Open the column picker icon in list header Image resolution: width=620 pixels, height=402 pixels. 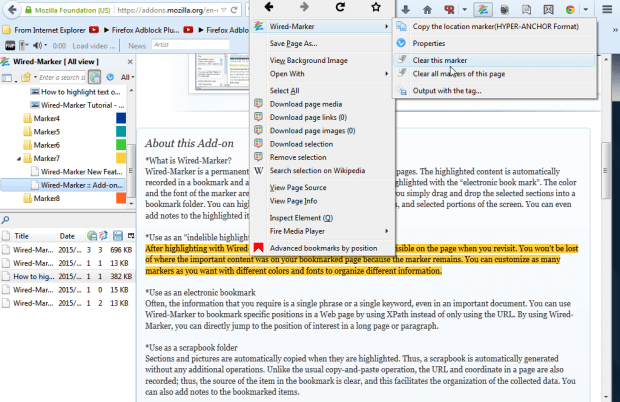click(x=131, y=236)
